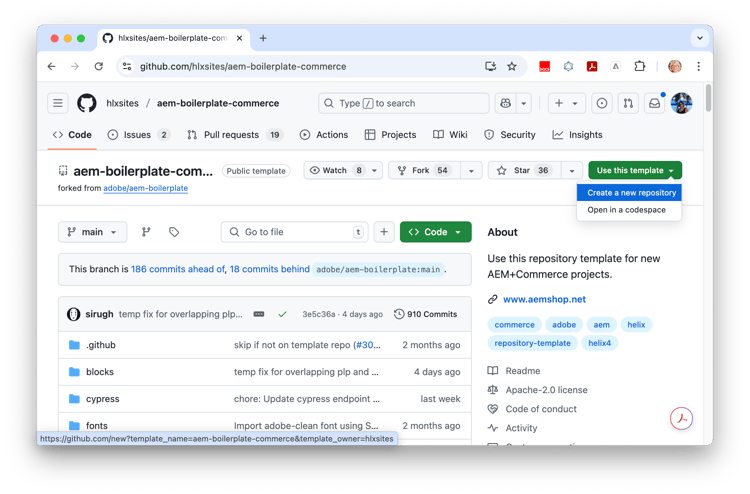Image resolution: width=750 pixels, height=494 pixels.
Task: Open the Chrome extensions puzzle icon
Action: 640,66
